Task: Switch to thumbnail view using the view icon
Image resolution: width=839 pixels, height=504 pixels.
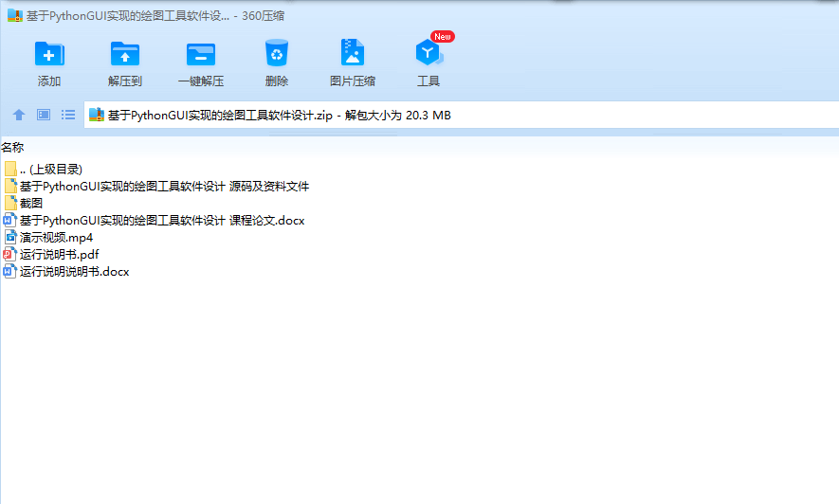Action: click(44, 115)
